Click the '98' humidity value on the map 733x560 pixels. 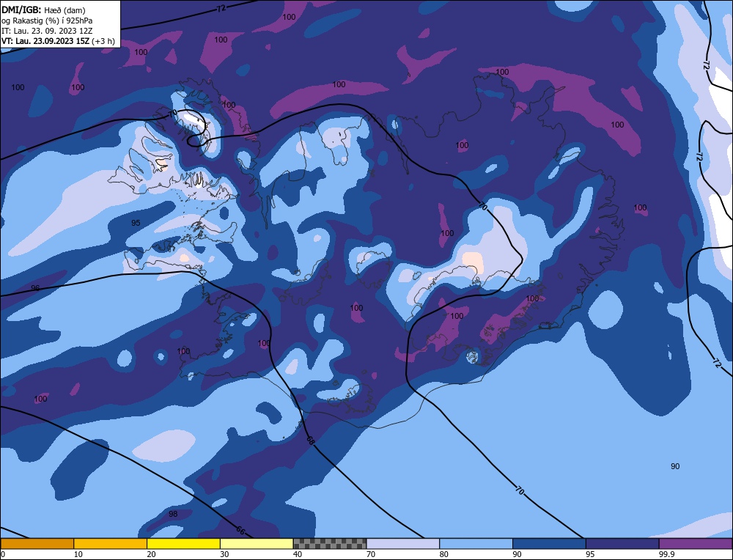coord(173,514)
